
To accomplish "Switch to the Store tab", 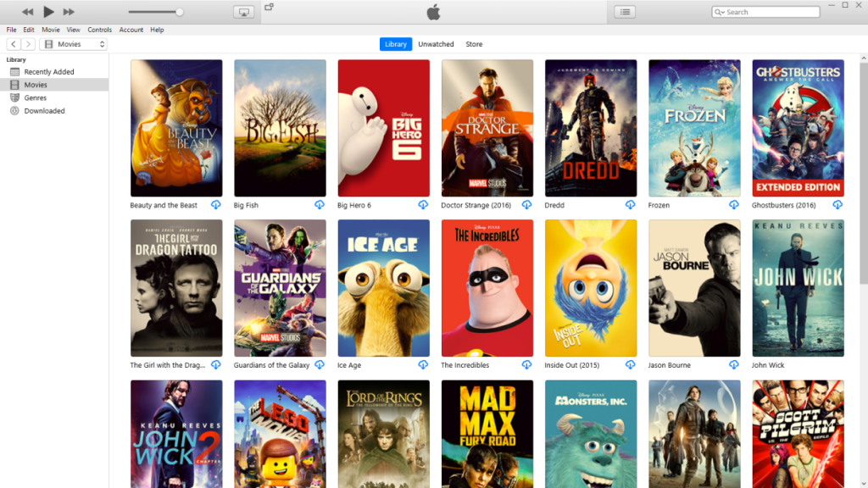I will 474,44.
